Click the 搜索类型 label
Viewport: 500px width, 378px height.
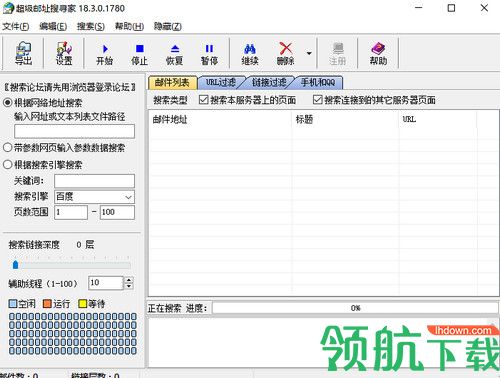click(x=170, y=100)
